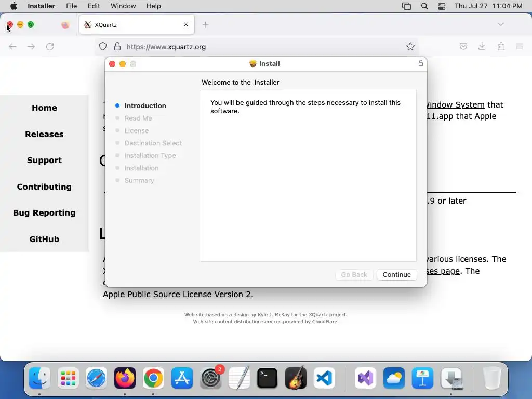Open TextEdit from the Dock
Image resolution: width=532 pixels, height=399 pixels.
(x=239, y=378)
